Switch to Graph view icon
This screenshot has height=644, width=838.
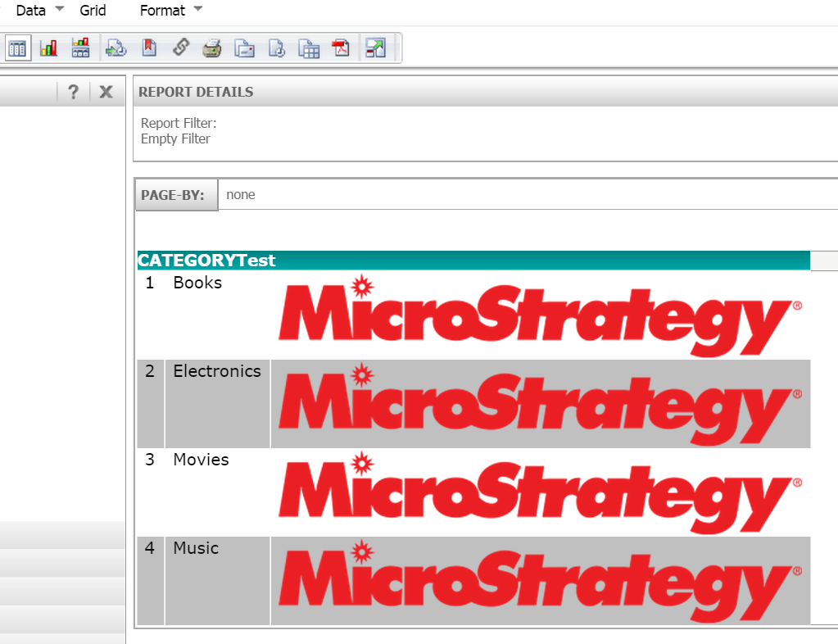[x=48, y=48]
